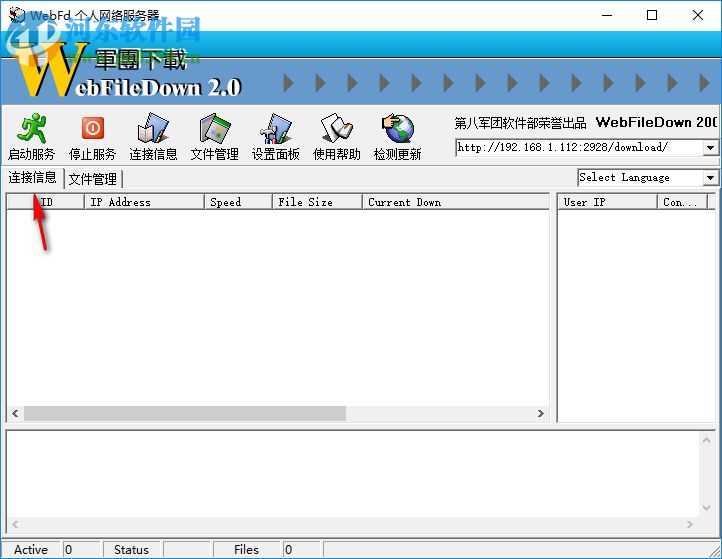This screenshot has width=722, height=559.
Task: Click the Current Down column header
Action: tap(456, 202)
